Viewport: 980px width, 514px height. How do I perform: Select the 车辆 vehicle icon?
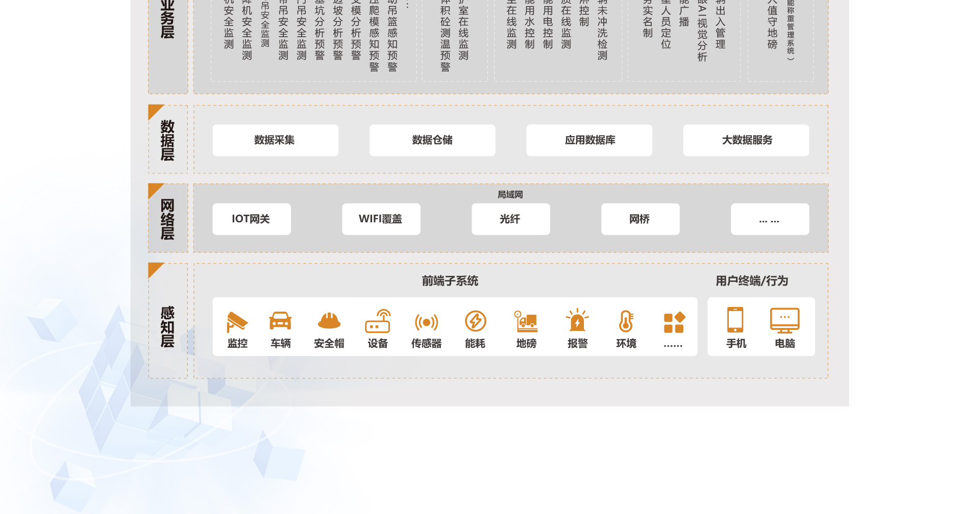pos(280,322)
